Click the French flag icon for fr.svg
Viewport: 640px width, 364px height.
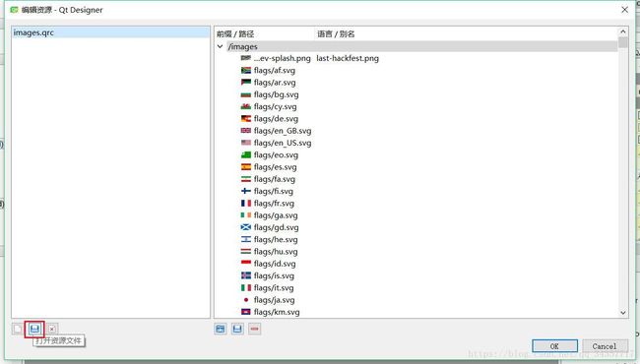(x=246, y=203)
